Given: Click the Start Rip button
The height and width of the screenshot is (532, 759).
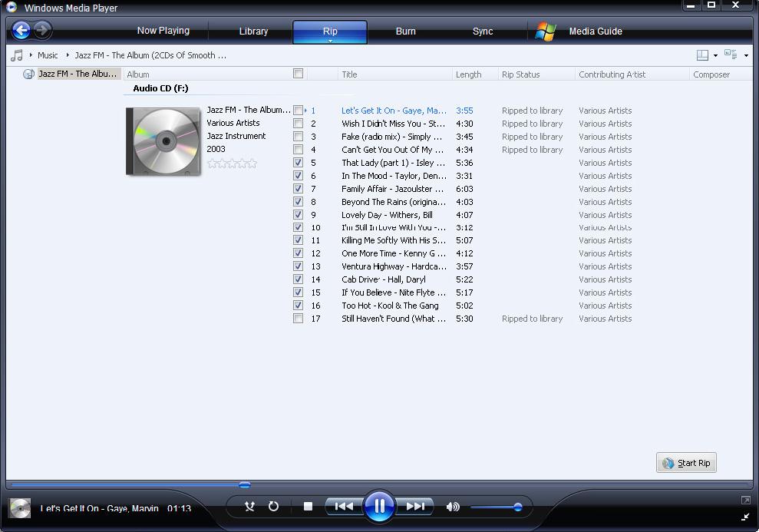Looking at the screenshot, I should click(686, 463).
